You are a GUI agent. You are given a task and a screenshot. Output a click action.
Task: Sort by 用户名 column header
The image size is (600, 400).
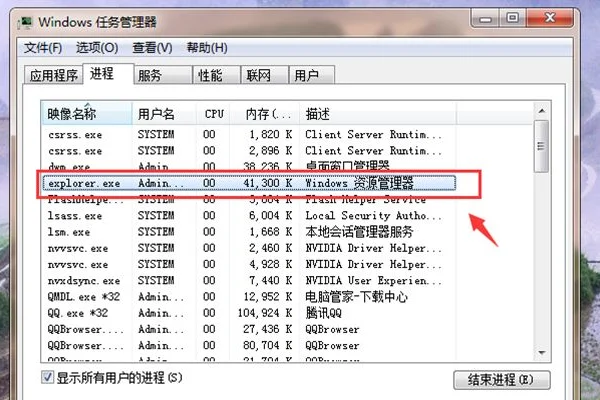pos(164,114)
